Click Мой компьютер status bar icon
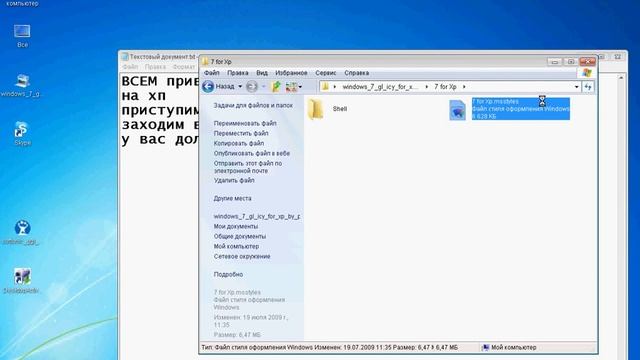The image size is (640, 360). (x=485, y=347)
